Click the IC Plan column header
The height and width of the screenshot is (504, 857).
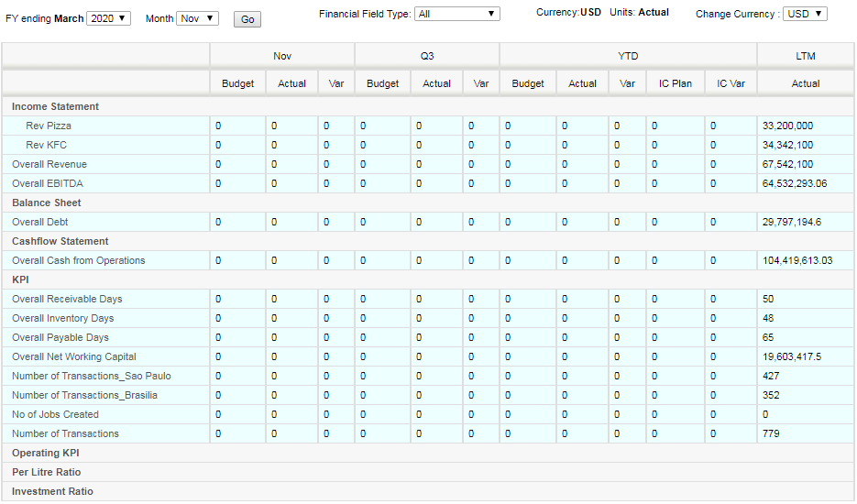pyautogui.click(x=675, y=83)
